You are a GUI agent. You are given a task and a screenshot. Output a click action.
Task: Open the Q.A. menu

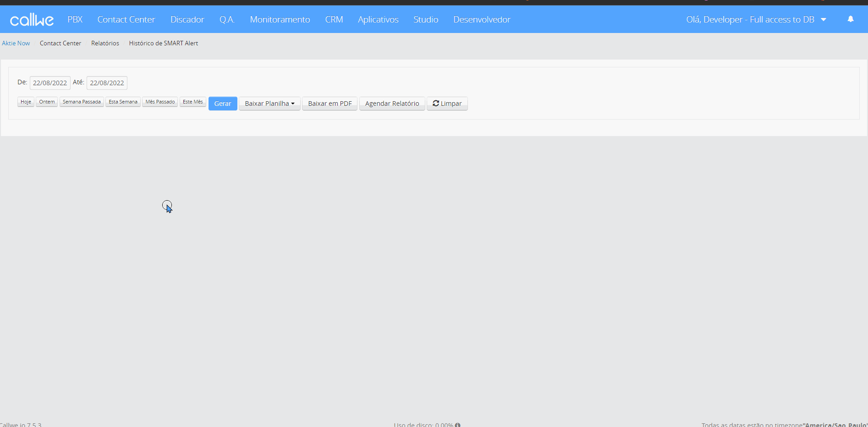pos(227,19)
